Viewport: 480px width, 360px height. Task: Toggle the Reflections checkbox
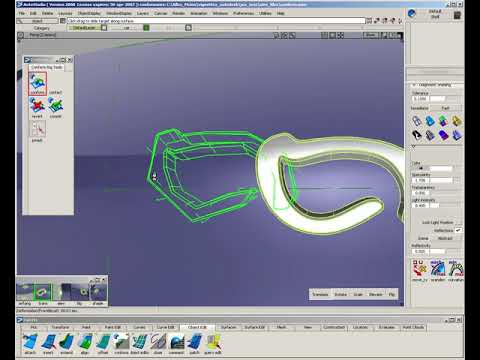pos(459,230)
